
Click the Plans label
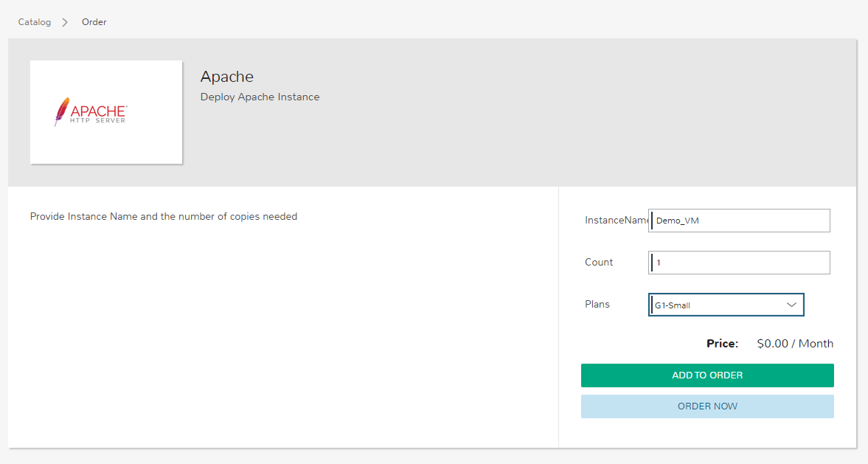coord(597,305)
